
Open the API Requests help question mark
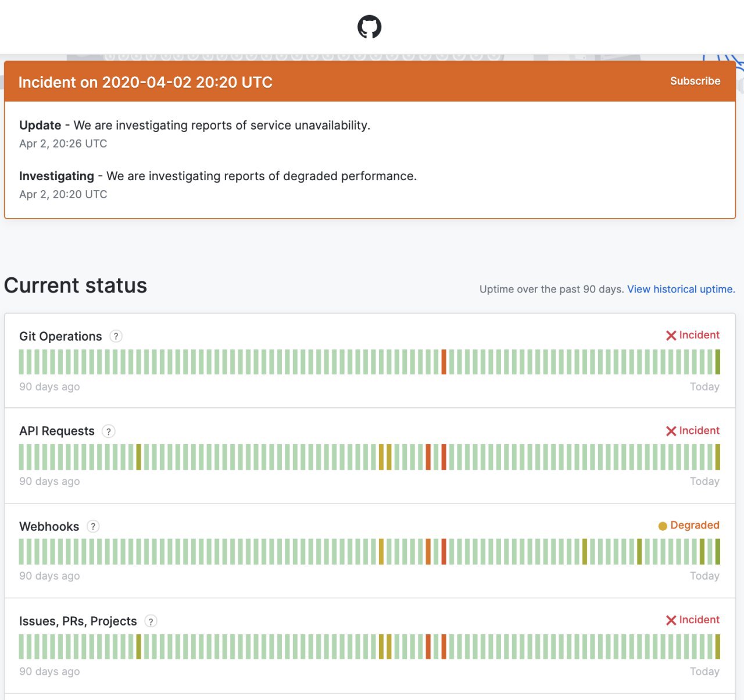[x=109, y=431]
